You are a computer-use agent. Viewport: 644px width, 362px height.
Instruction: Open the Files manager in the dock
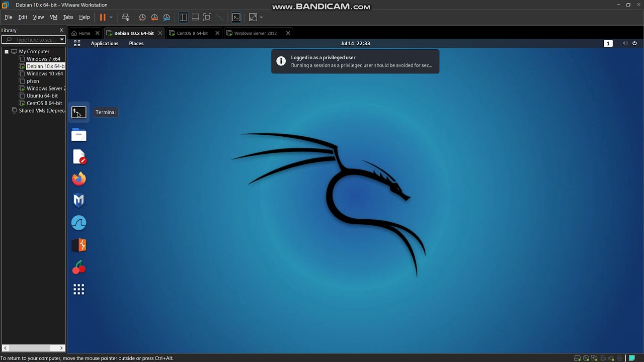(x=79, y=135)
